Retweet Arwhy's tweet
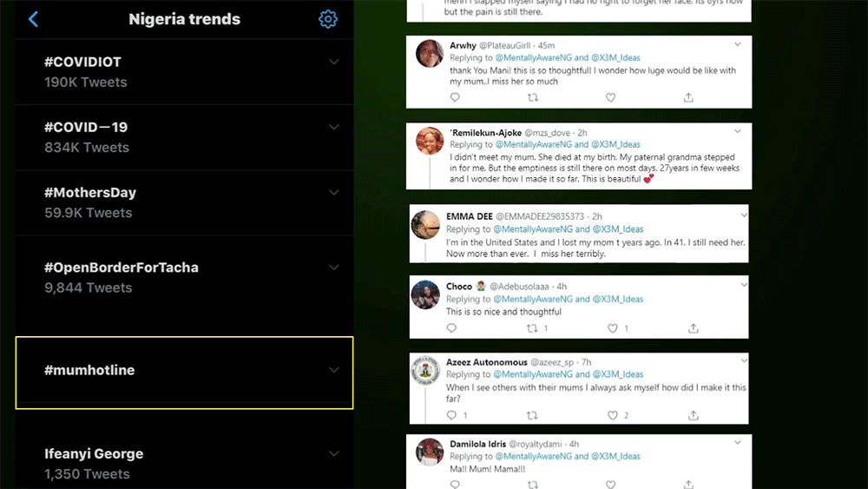This screenshot has height=489, width=868. click(x=533, y=97)
